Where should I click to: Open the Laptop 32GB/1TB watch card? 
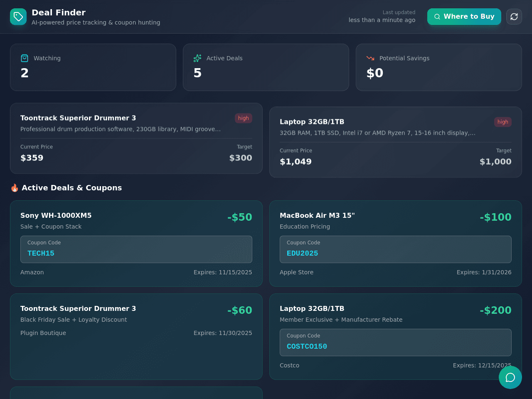coord(396,142)
